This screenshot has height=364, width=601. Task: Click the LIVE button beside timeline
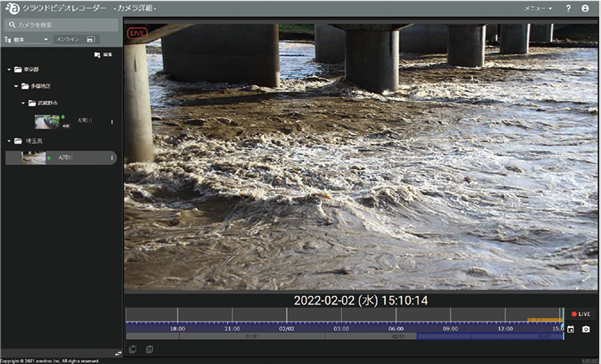pyautogui.click(x=581, y=314)
